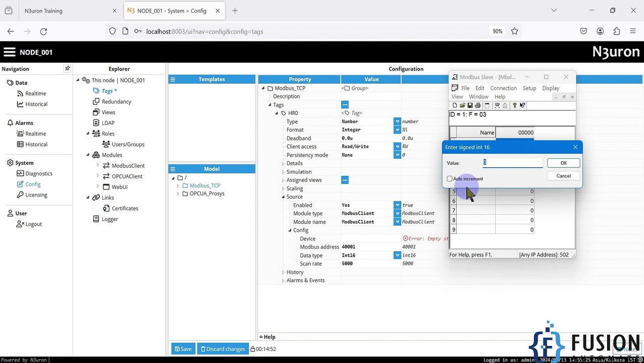Click the Modbus address value 40001
This screenshot has width=644, height=363.
click(x=349, y=247)
